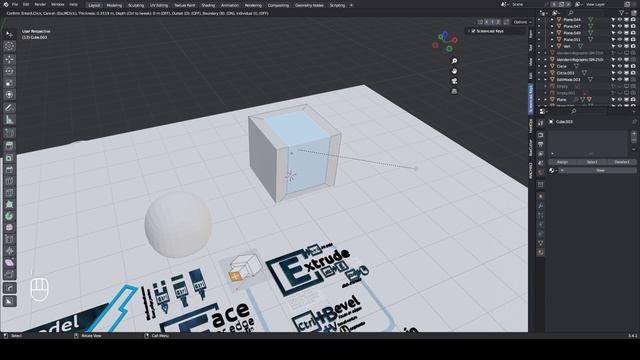Screen dimensions: 640x360
Task: Toggle Plane.051 viewport monitor icon
Action: click(x=627, y=40)
